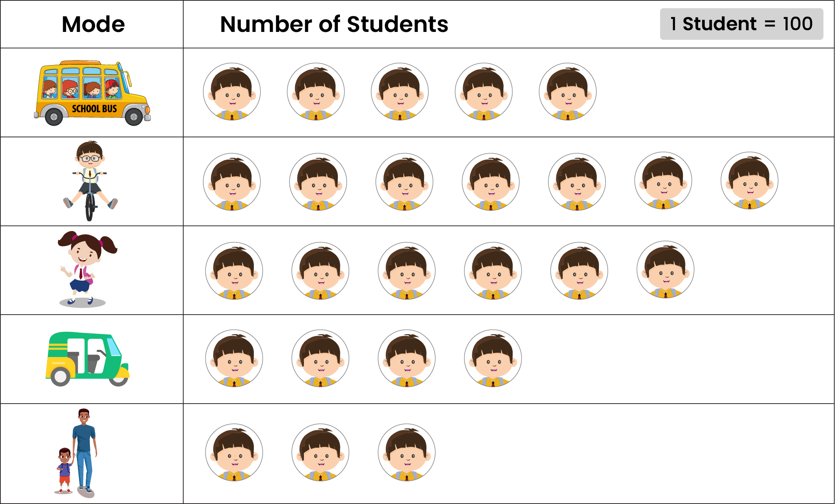The image size is (835, 504).
Task: Click the 'Mode' column header
Action: tap(93, 24)
